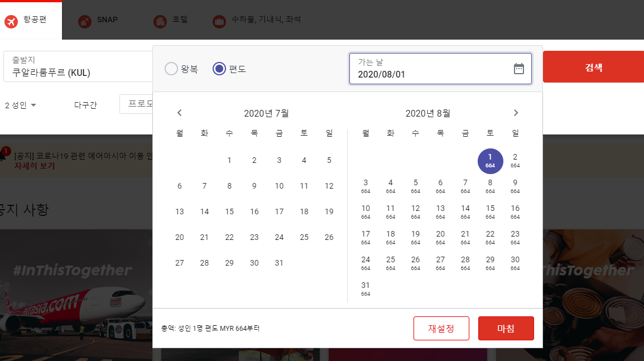644x361 pixels.
Task: Click the #InThisTogether airplane banner image
Action: (76, 295)
